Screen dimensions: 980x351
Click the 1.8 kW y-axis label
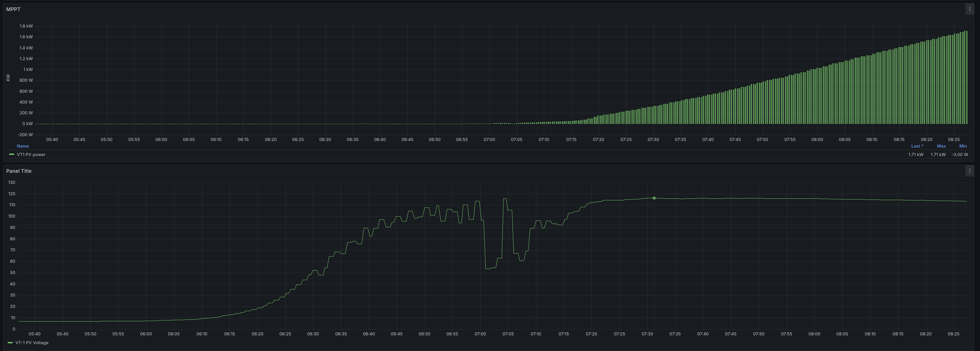(26, 26)
